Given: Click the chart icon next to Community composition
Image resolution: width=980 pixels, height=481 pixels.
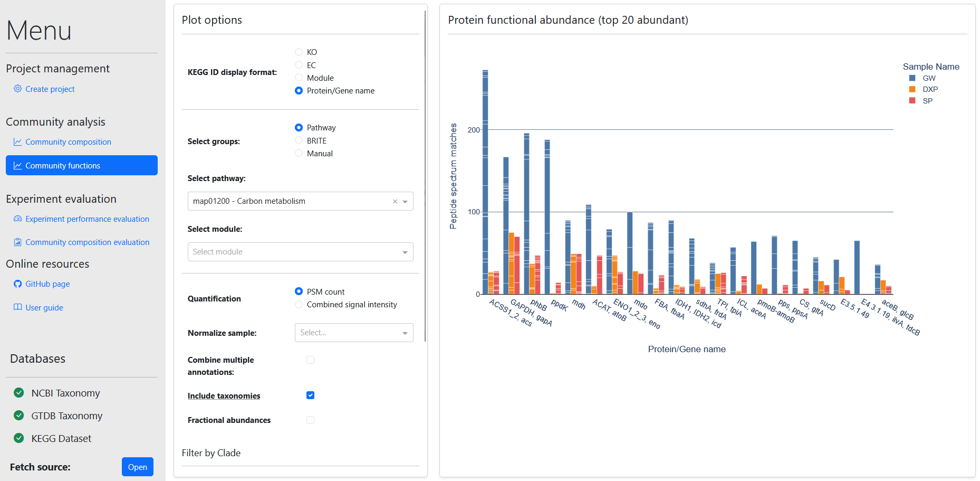Looking at the screenshot, I should pos(18,142).
